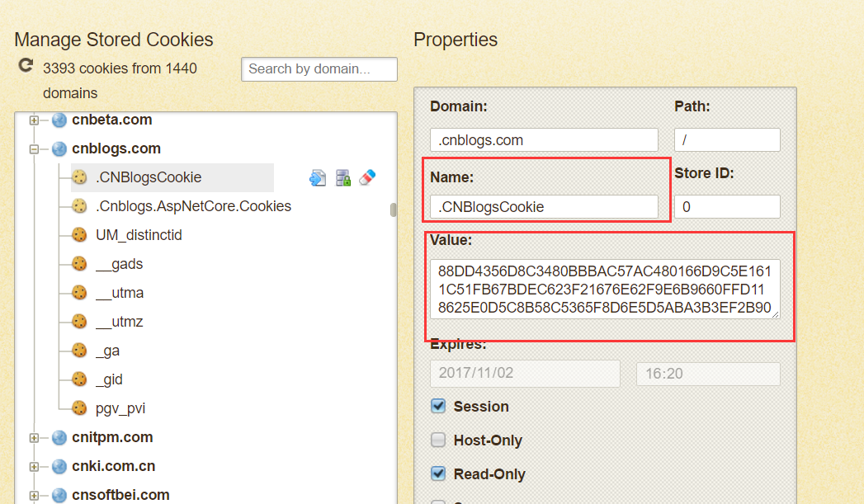Click inside the cookie Value textarea
This screenshot has width=864, height=504.
pos(605,290)
